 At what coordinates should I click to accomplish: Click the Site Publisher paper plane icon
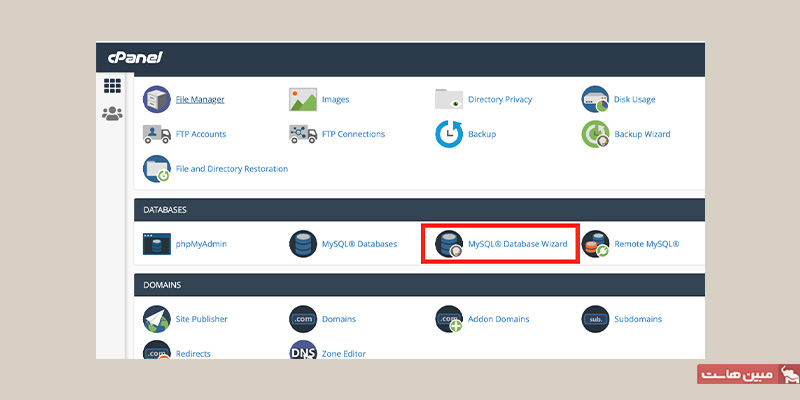point(157,318)
